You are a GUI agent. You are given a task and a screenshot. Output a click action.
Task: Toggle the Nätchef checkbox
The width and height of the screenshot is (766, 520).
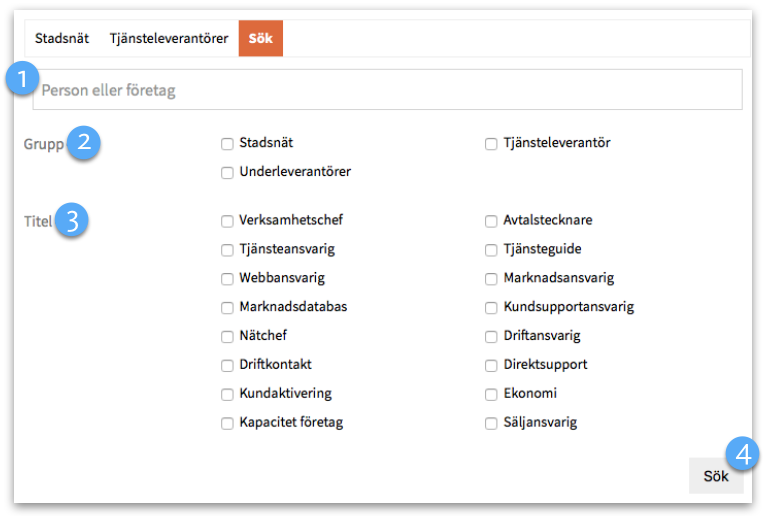click(x=227, y=336)
